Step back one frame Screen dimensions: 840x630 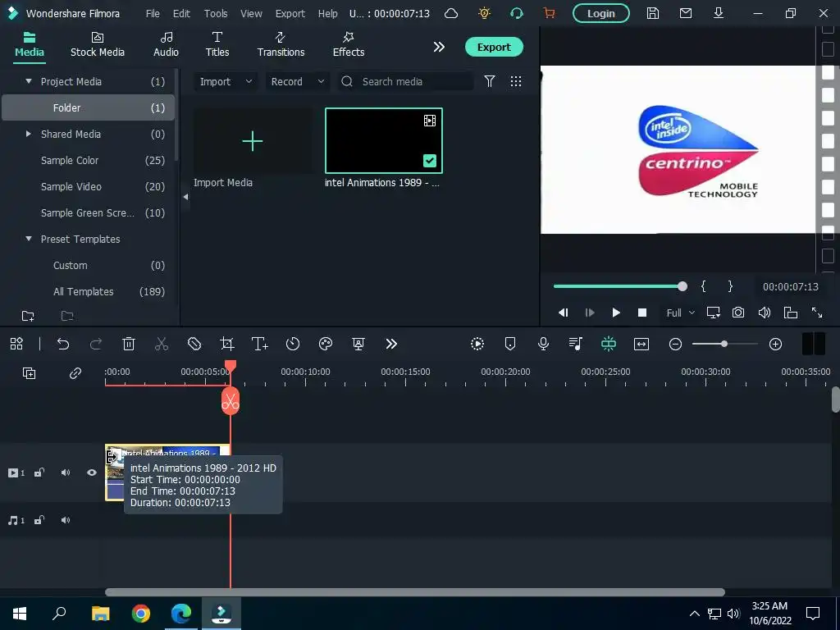[x=564, y=313]
